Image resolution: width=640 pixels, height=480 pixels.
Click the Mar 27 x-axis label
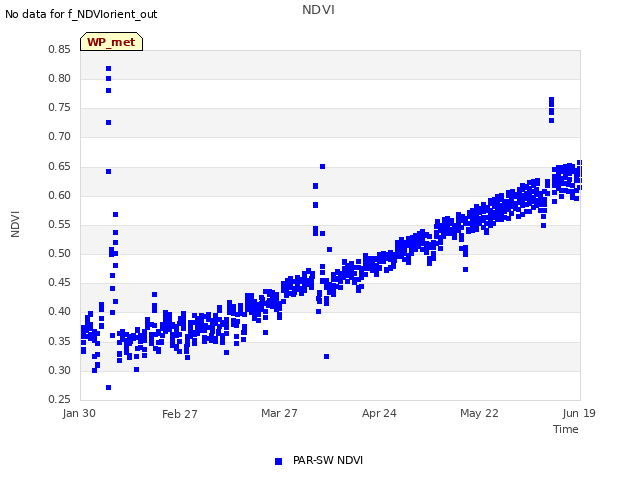(x=279, y=413)
